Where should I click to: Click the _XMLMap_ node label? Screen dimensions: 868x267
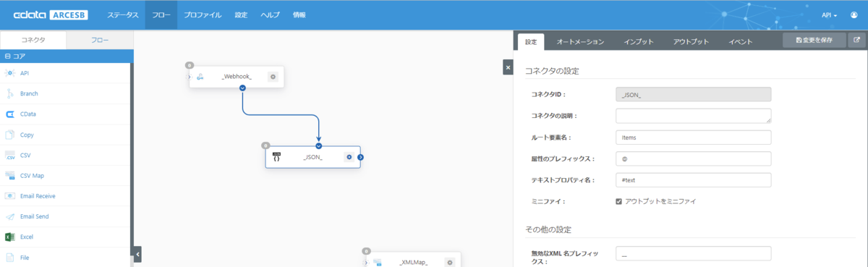click(414, 263)
